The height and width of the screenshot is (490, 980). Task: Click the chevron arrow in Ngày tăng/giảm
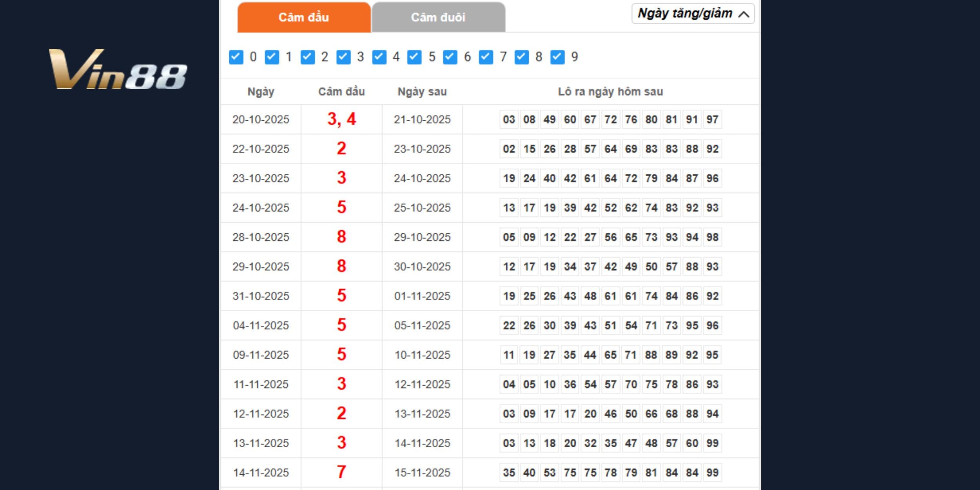pos(744,15)
